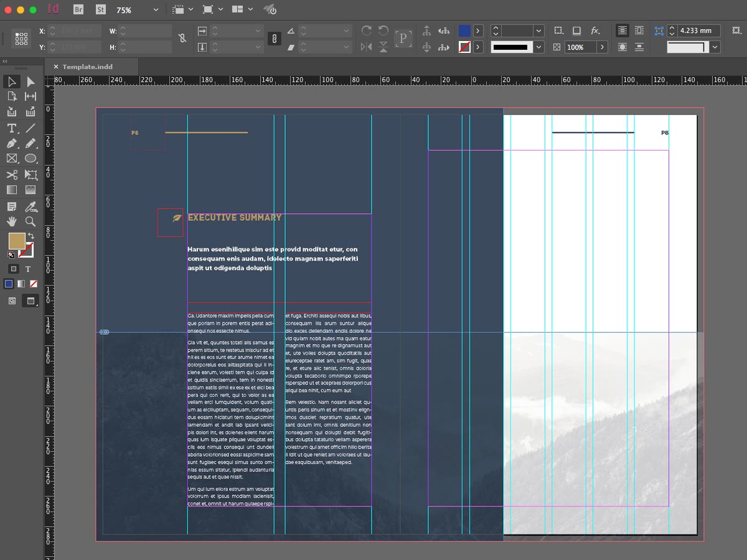The height and width of the screenshot is (560, 747).
Task: Enable wrap around object shape
Action: coord(622,47)
